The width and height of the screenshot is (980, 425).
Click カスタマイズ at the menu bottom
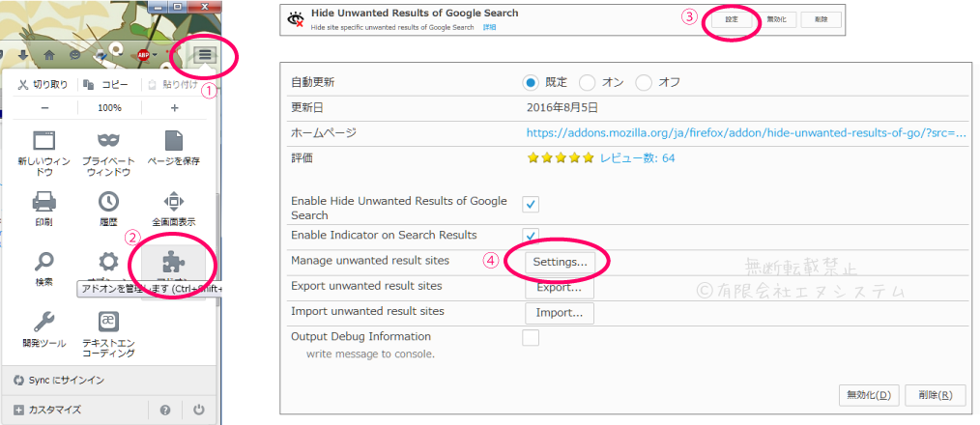point(47,410)
